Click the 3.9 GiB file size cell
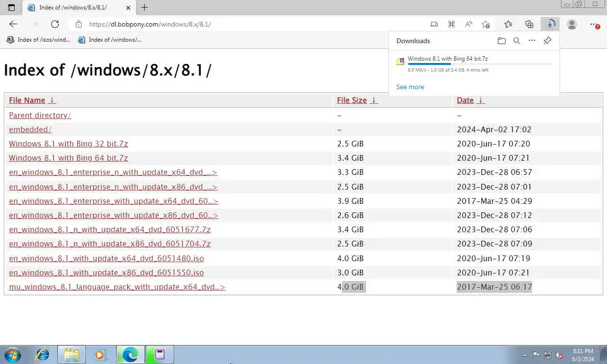The width and height of the screenshot is (607, 364). tap(350, 201)
